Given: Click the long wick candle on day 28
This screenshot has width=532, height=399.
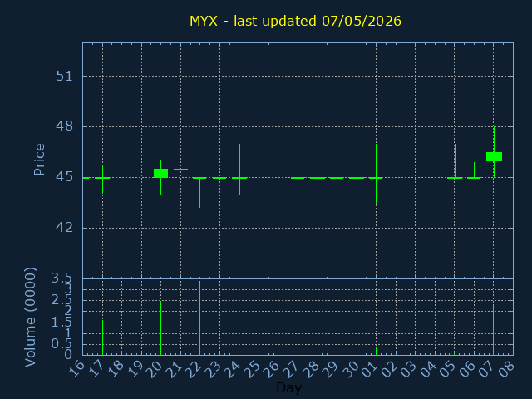Looking at the screenshot, I should click(x=318, y=178).
